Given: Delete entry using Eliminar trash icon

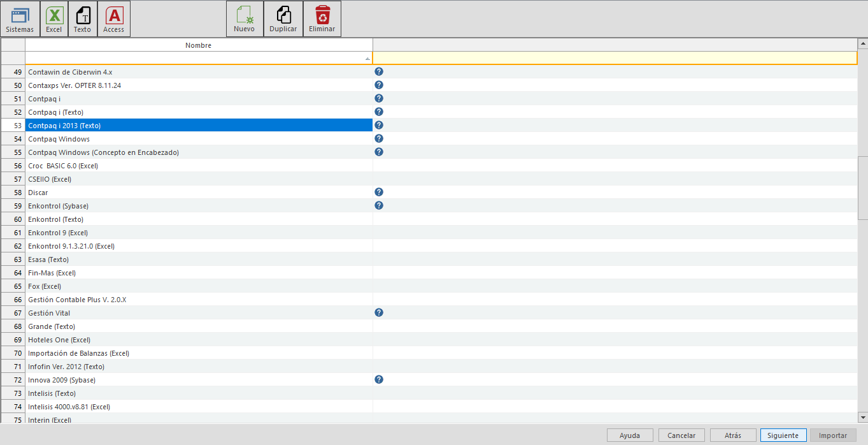Looking at the screenshot, I should click(x=322, y=18).
